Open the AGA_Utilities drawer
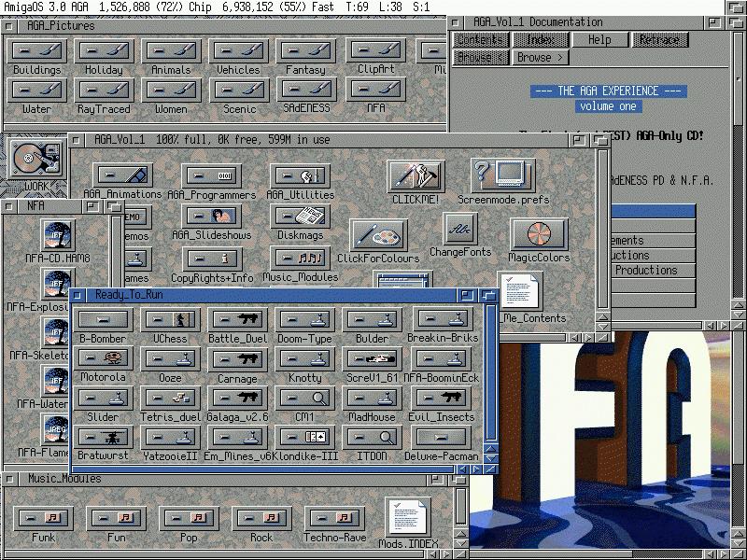Image resolution: width=747 pixels, height=560 pixels. click(300, 175)
